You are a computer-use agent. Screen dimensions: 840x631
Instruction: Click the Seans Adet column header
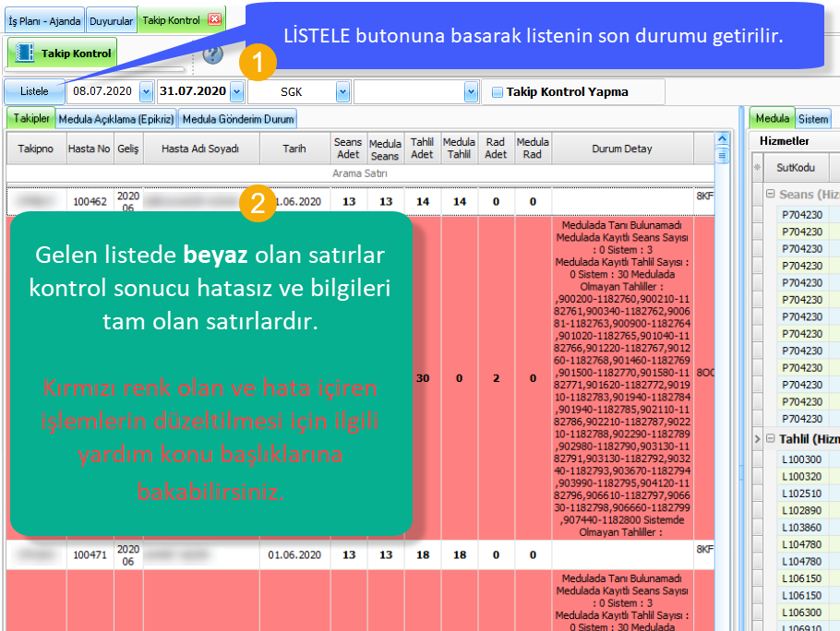point(349,149)
